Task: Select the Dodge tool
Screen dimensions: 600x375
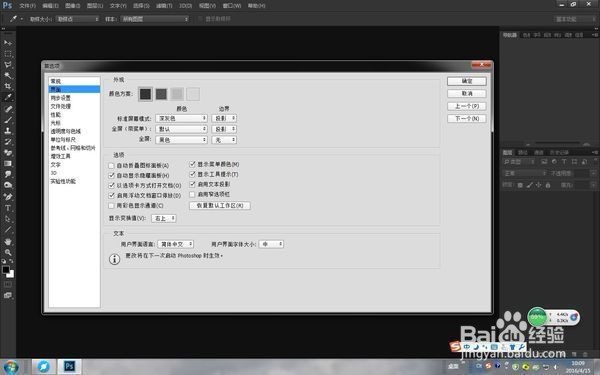Action: click(8, 185)
